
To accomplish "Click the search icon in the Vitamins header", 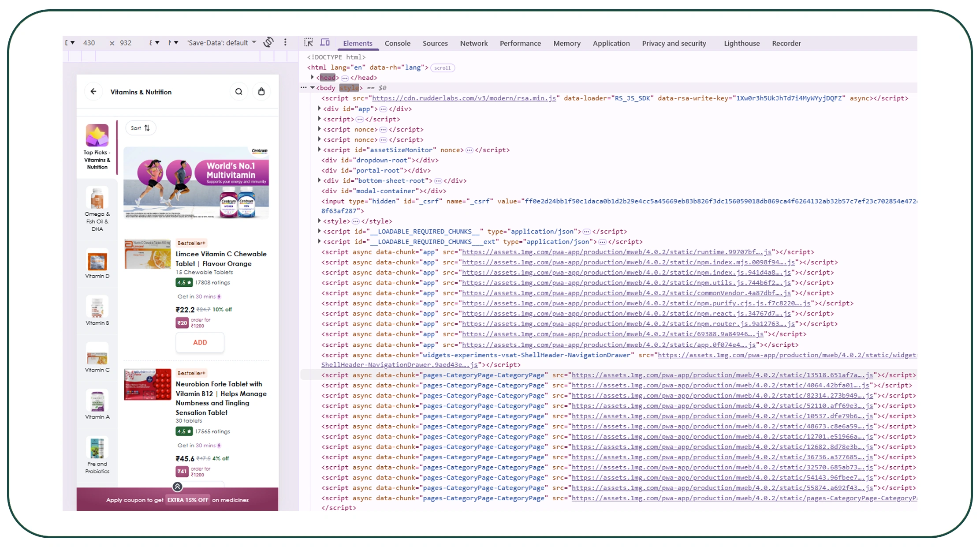I will click(238, 92).
